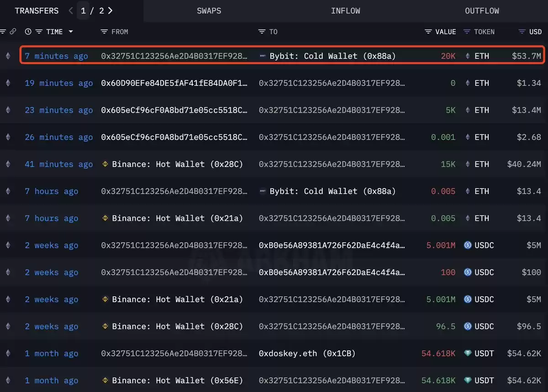This screenshot has width=548, height=392.
Task: Click the $53.7M USD amount
Action: pyautogui.click(x=527, y=56)
